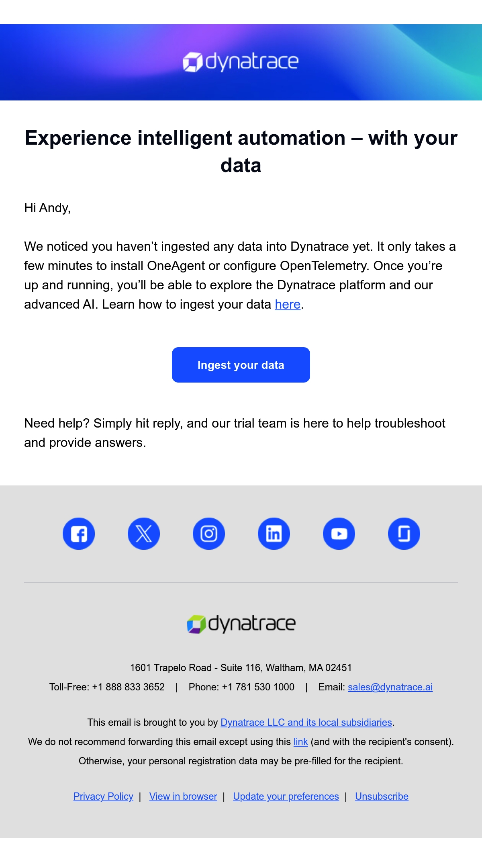
Task: Click the Dynatrace logo in header banner
Action: [241, 62]
